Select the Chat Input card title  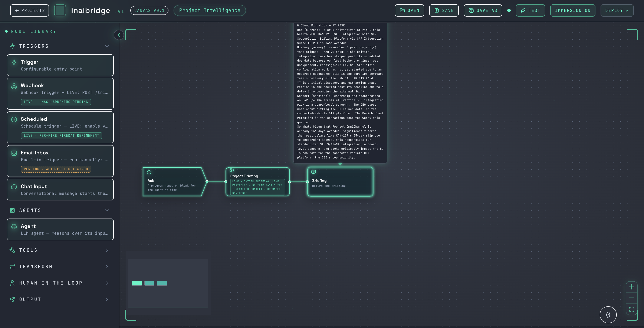34,187
